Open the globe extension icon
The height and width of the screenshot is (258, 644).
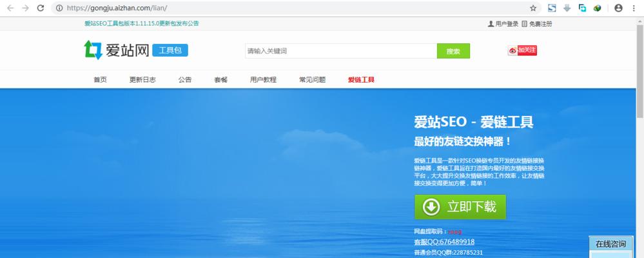coord(597,8)
